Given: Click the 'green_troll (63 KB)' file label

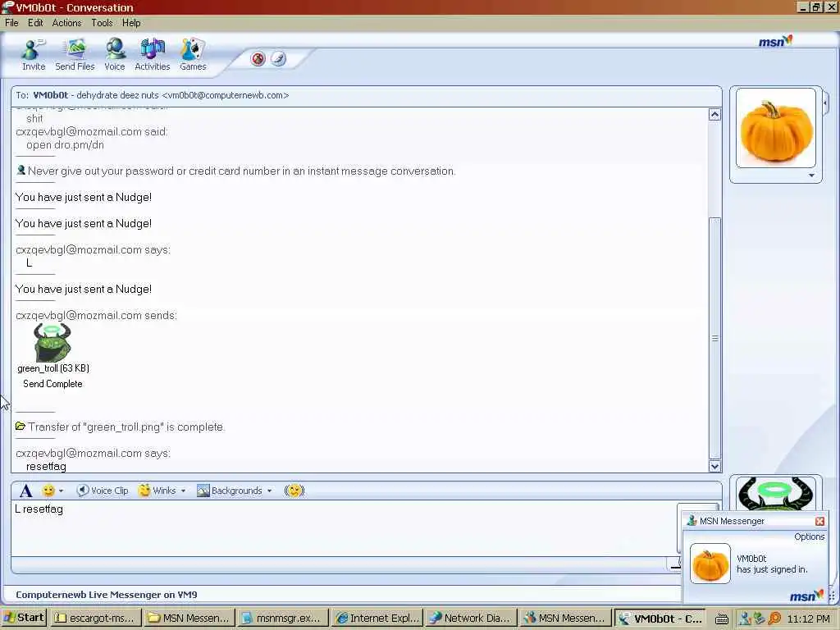Looking at the screenshot, I should [x=53, y=368].
